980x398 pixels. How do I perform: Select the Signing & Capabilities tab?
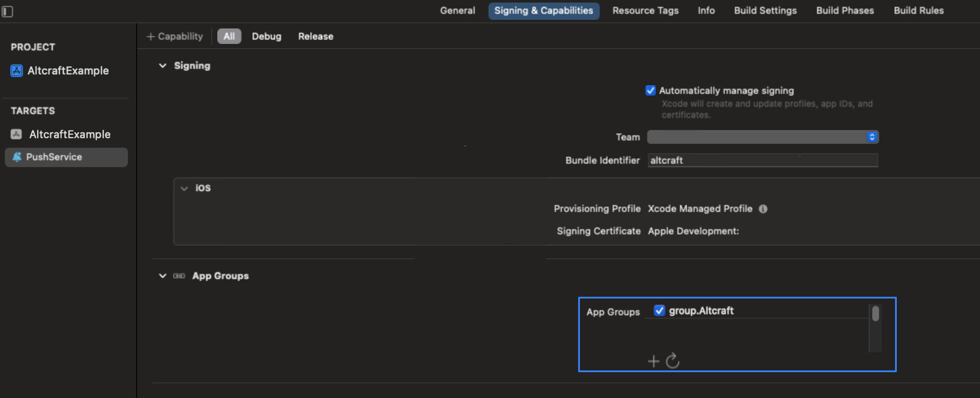(544, 11)
